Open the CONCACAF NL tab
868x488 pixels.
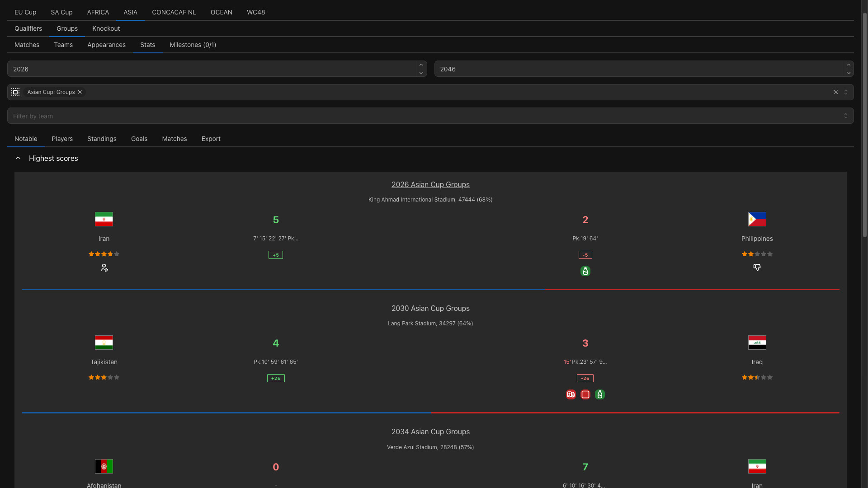pos(174,12)
